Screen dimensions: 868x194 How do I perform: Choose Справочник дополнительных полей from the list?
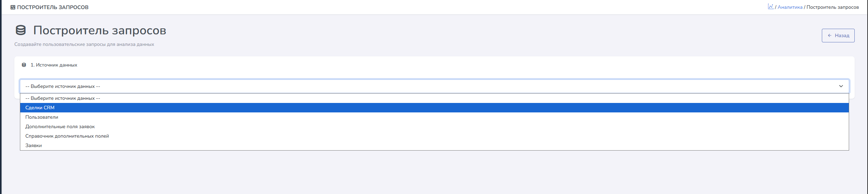pos(67,136)
